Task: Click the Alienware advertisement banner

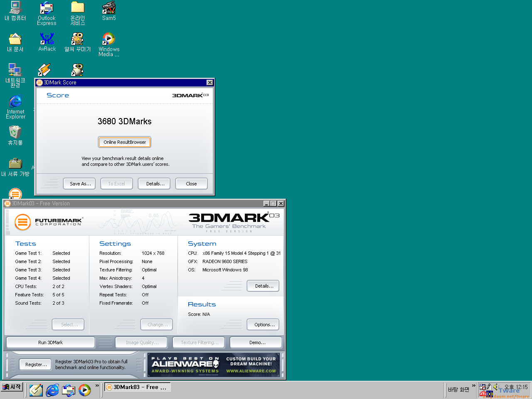Action: pos(214,365)
